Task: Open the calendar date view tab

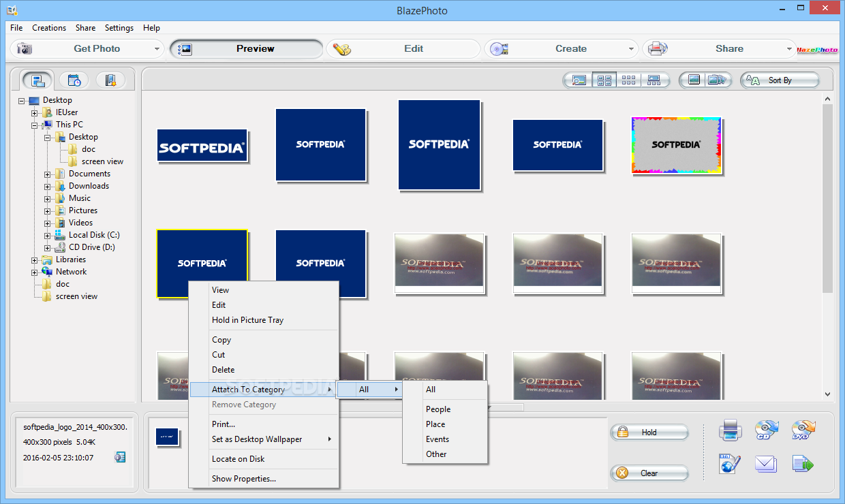Action: pos(74,80)
